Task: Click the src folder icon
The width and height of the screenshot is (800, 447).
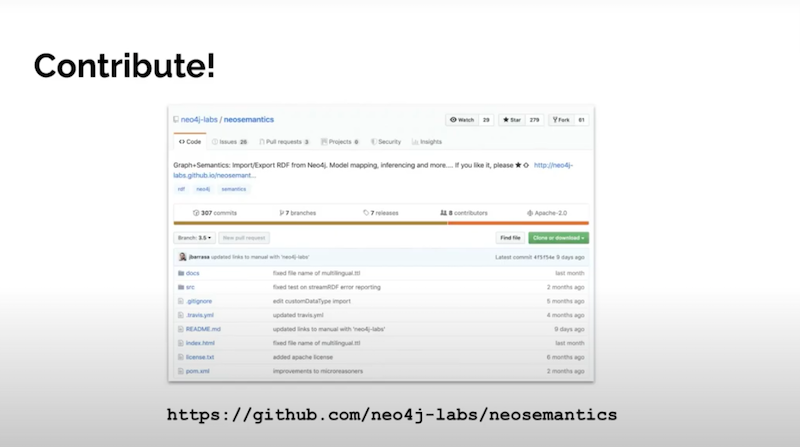Action: pos(181,287)
